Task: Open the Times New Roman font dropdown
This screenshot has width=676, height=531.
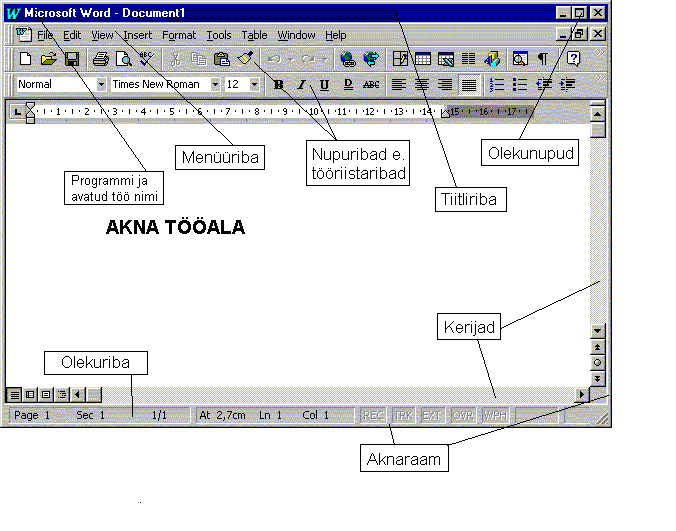Action: 215,84
